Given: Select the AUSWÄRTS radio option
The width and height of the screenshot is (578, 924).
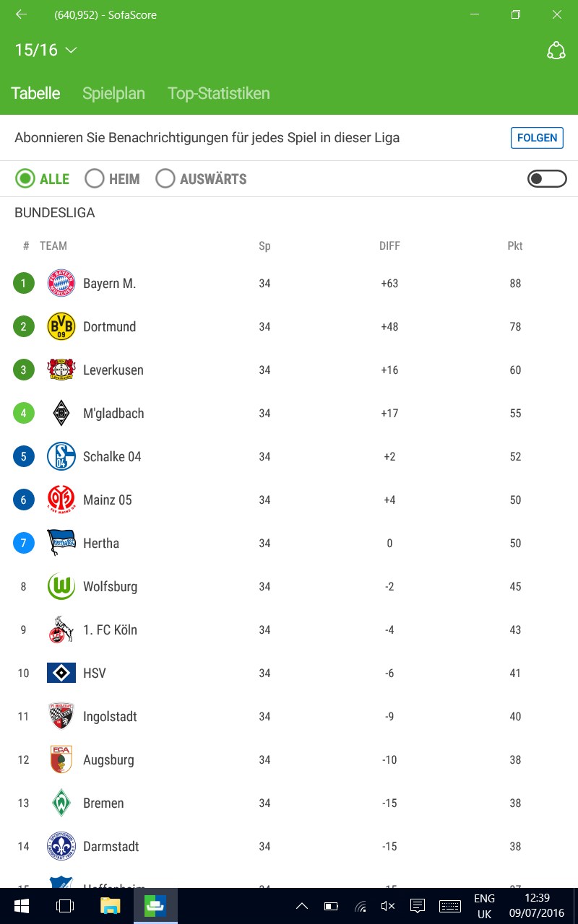Looking at the screenshot, I should tap(165, 179).
